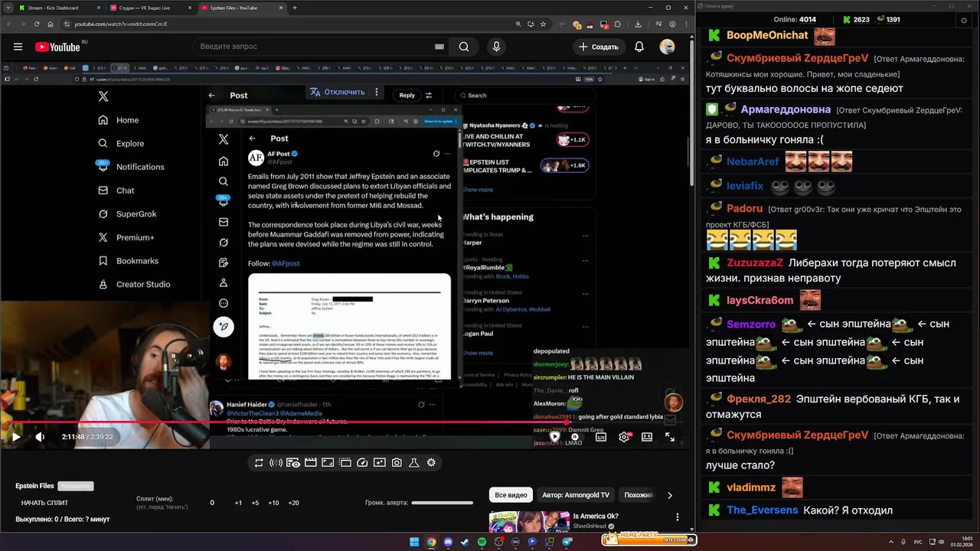Bookmark this page with the star icon
Viewport: 980px width, 551px height.
544,24
